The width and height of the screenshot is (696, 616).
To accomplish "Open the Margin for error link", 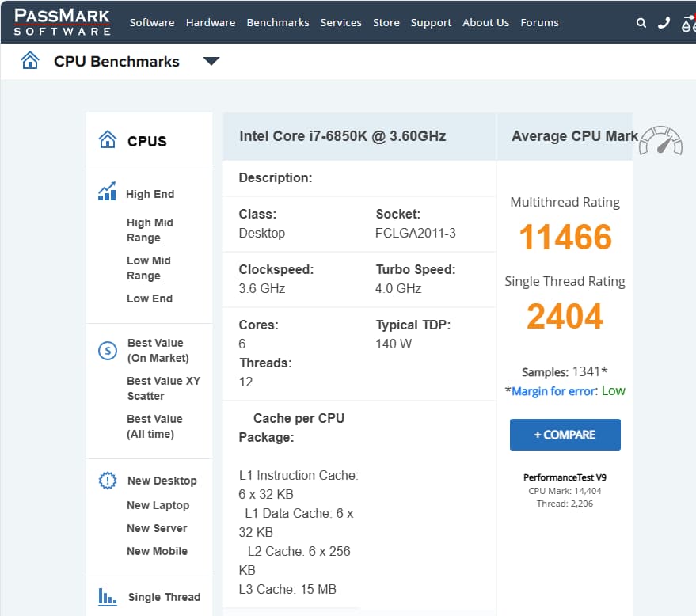I will pos(553,391).
